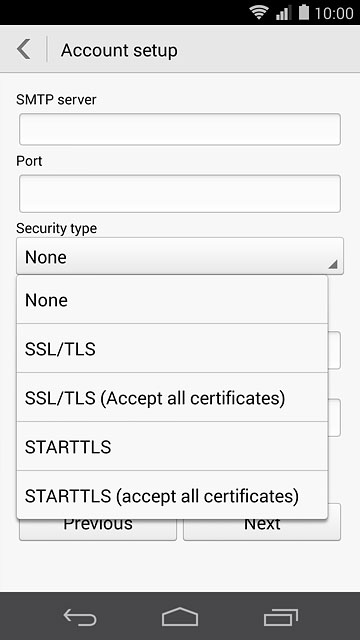This screenshot has width=360, height=640.
Task: Select None from the security list
Action: click(172, 300)
